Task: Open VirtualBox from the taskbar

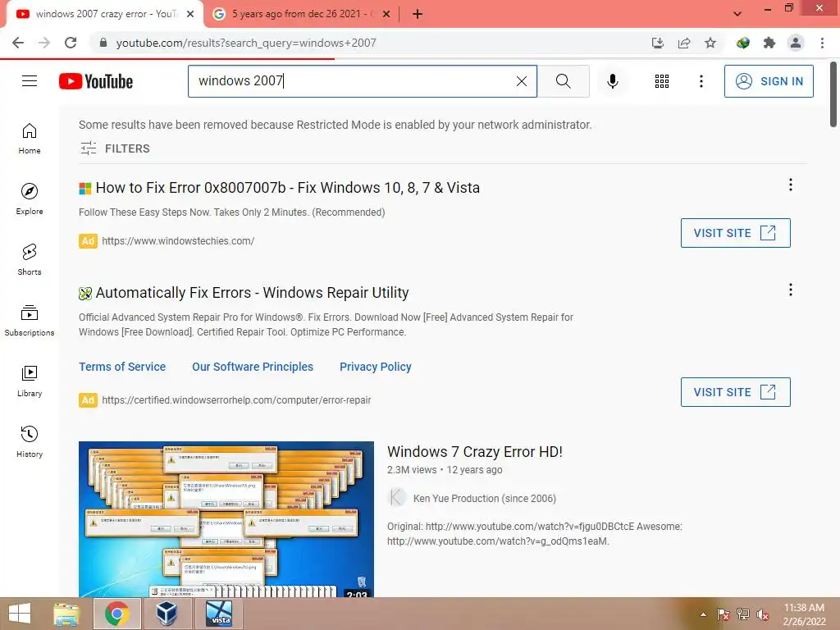Action: pos(167,614)
